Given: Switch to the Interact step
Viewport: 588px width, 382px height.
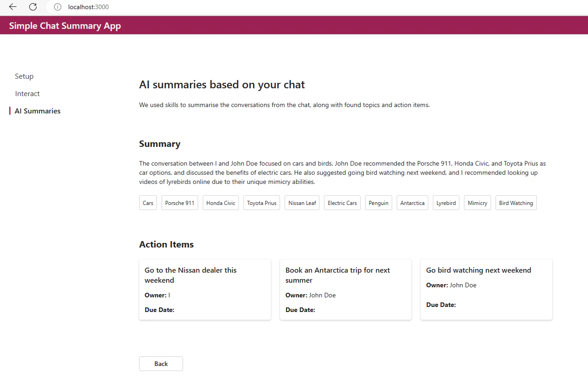Looking at the screenshot, I should 27,94.
